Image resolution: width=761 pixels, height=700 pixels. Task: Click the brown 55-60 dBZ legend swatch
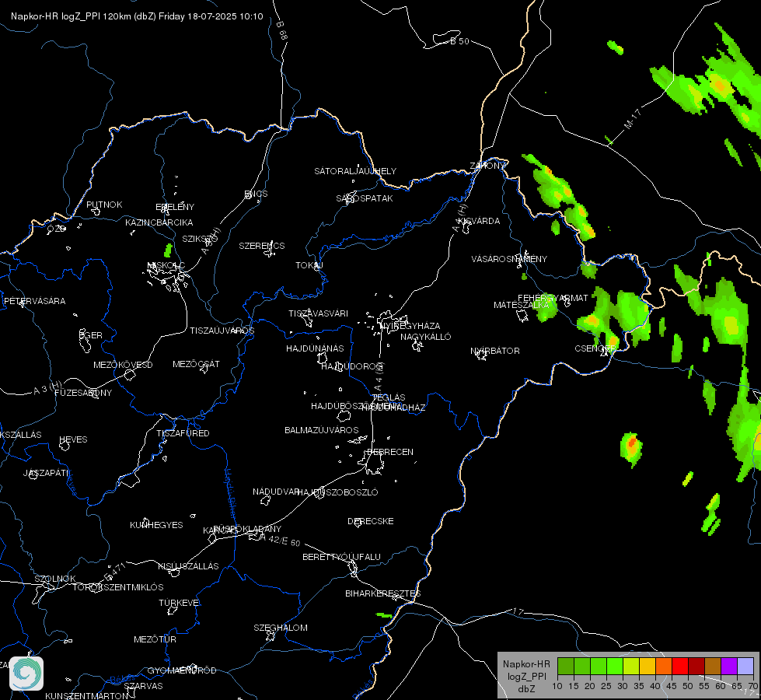[x=713, y=667]
